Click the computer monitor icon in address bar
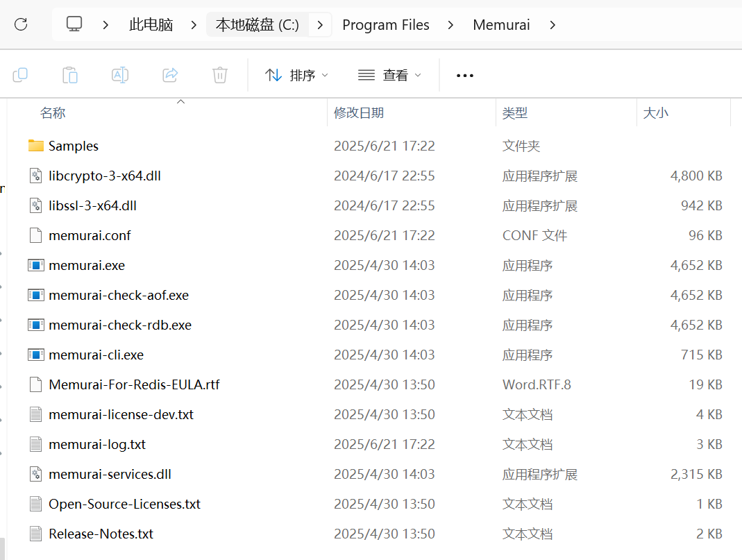The height and width of the screenshot is (560, 742). pyautogui.click(x=74, y=24)
